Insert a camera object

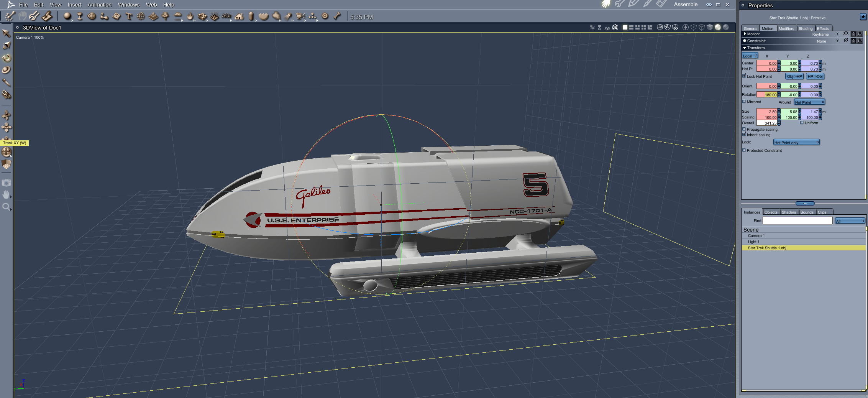pyautogui.click(x=300, y=16)
